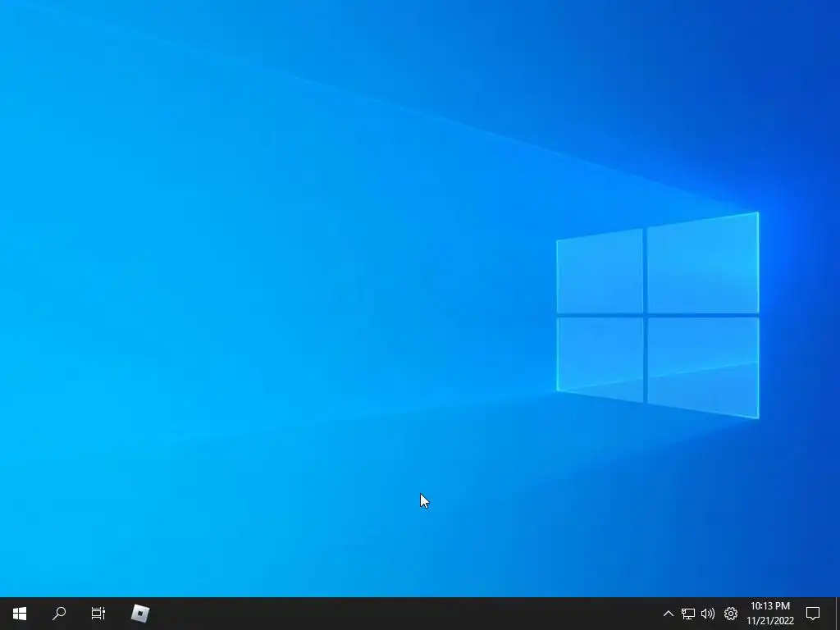The height and width of the screenshot is (630, 840).
Task: Open network status tray icon
Action: [x=688, y=614]
